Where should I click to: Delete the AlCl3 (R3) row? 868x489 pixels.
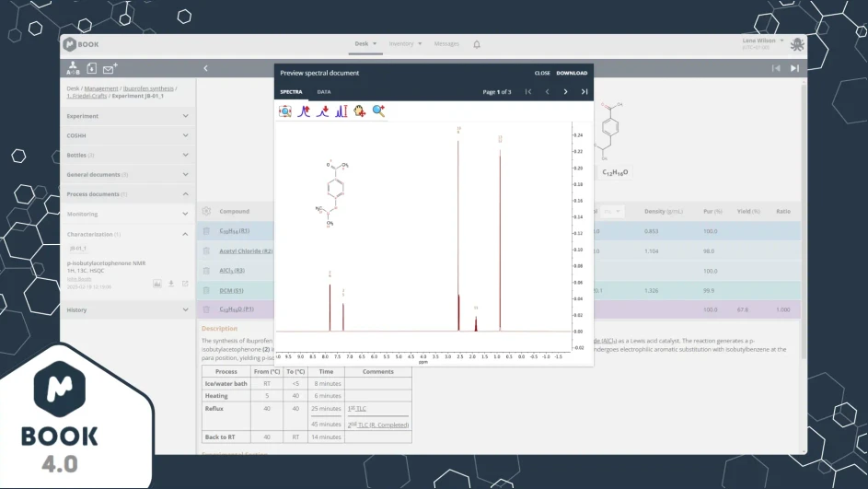(x=206, y=271)
